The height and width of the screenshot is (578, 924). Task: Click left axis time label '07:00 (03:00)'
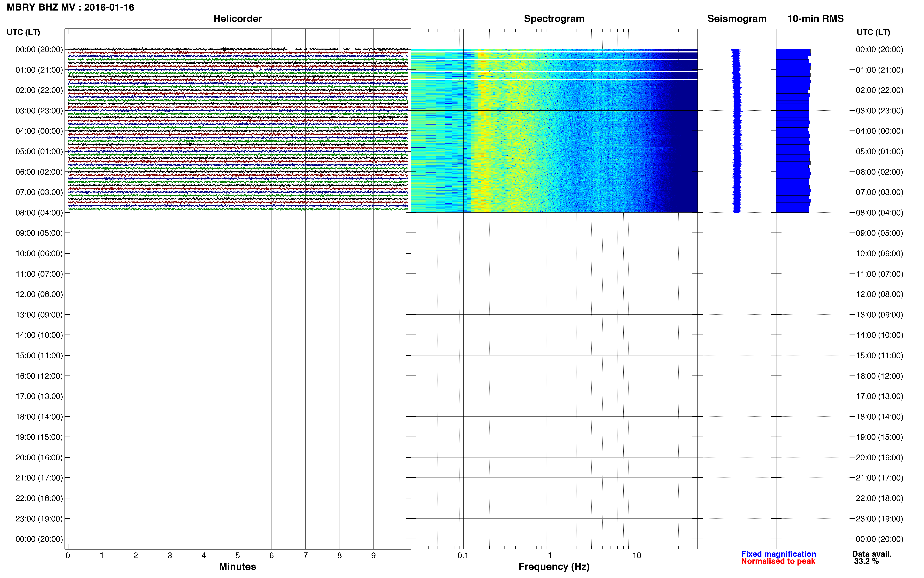39,192
